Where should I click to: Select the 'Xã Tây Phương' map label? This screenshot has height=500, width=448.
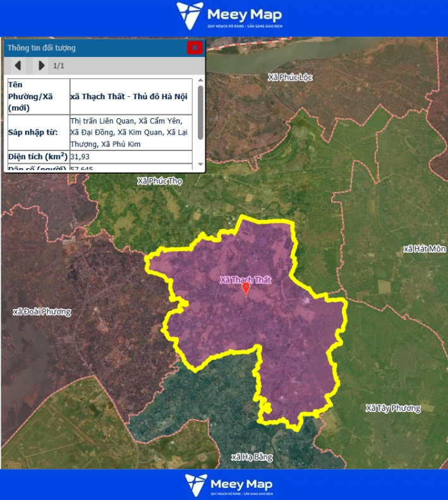(393, 408)
